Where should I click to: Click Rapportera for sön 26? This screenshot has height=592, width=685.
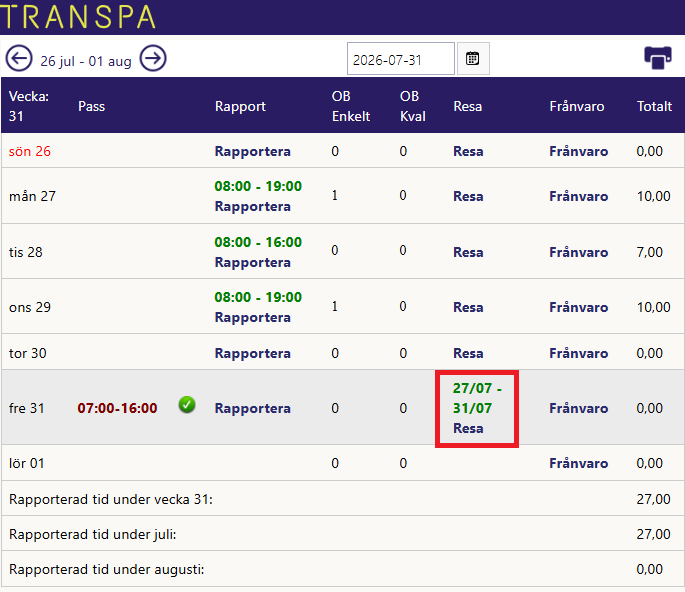tap(253, 151)
